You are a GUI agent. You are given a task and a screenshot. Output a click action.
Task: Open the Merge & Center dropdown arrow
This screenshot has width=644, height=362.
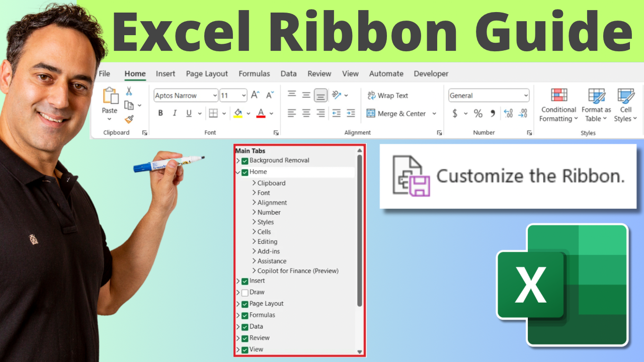pyautogui.click(x=434, y=114)
